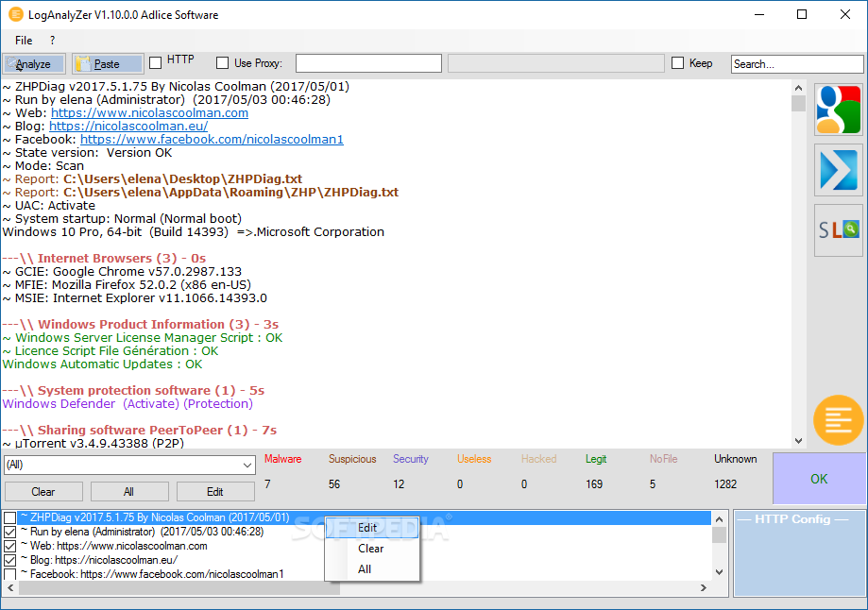
Task: Click the 'System protection software (1)' heading
Action: [x=133, y=391]
